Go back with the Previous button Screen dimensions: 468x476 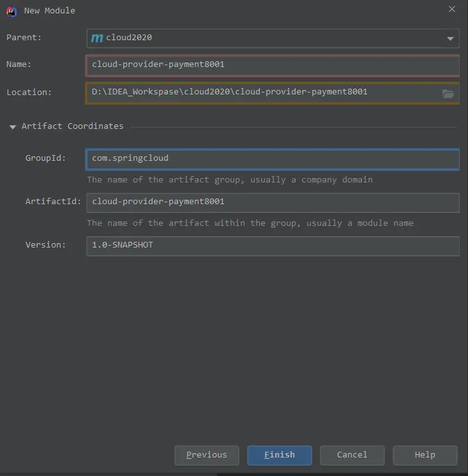click(206, 455)
